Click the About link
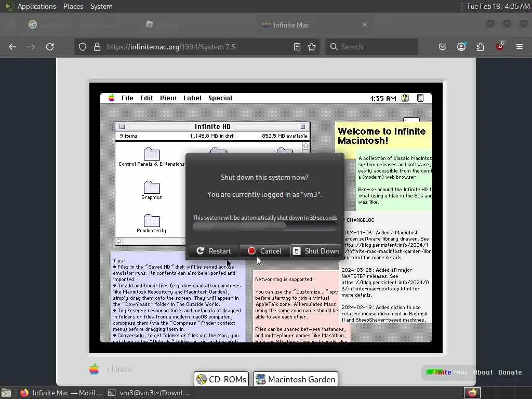The width and height of the screenshot is (532, 399). click(483, 372)
